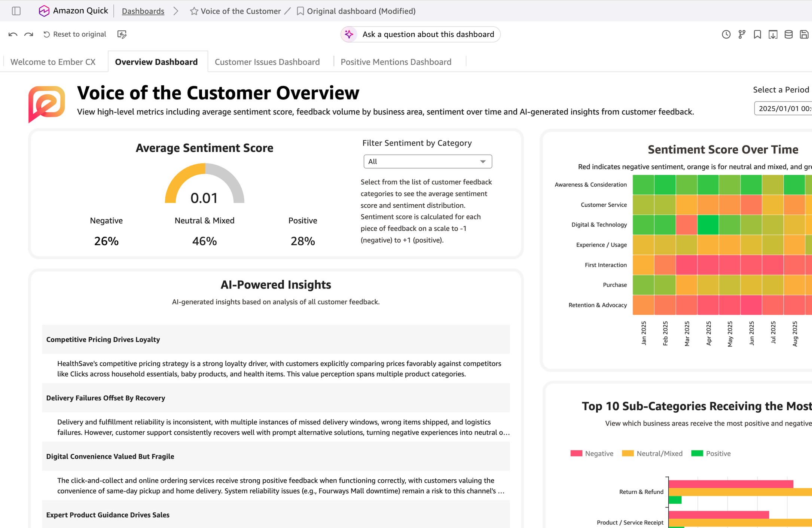
Task: Open the data story edit icon
Action: pyautogui.click(x=122, y=34)
